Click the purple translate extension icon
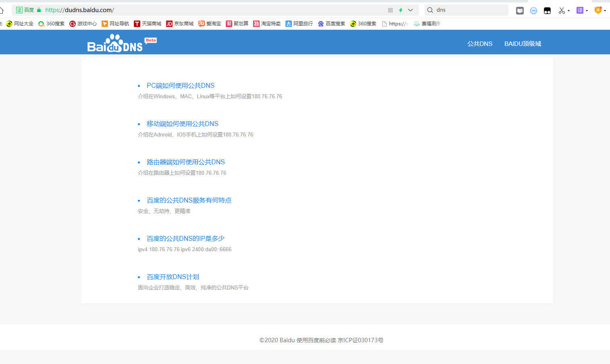This screenshot has width=610, height=364. click(580, 10)
